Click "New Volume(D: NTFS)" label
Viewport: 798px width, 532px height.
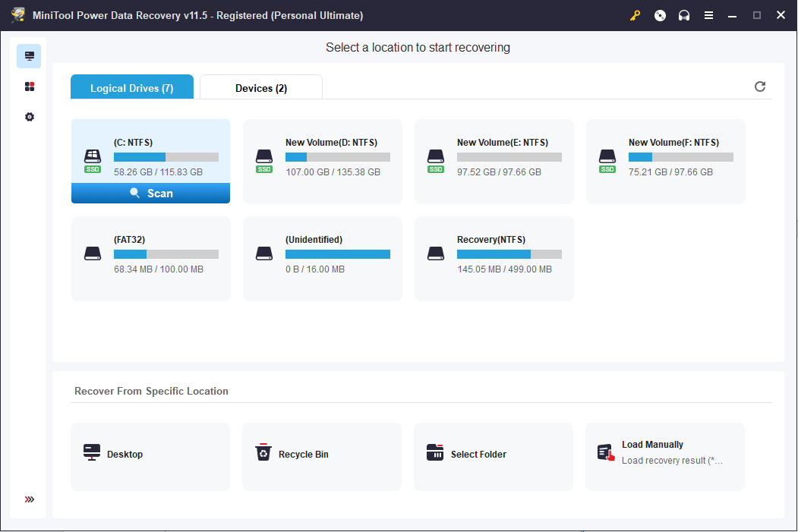(331, 143)
